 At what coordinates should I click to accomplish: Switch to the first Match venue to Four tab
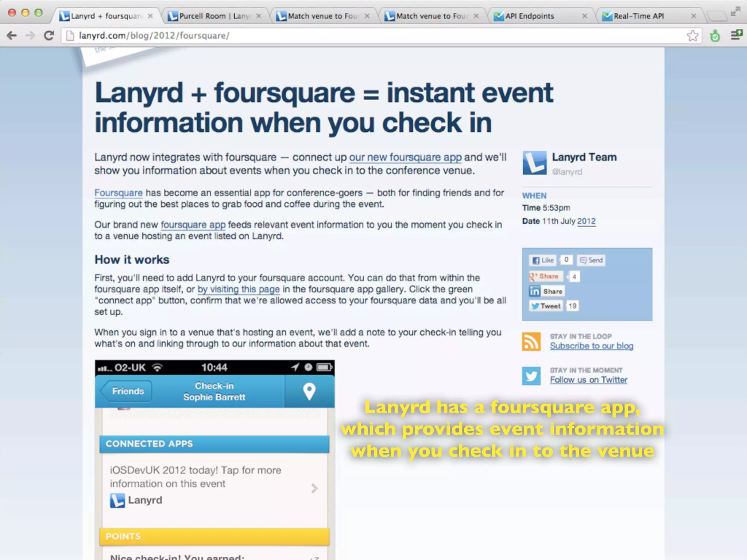(x=323, y=16)
